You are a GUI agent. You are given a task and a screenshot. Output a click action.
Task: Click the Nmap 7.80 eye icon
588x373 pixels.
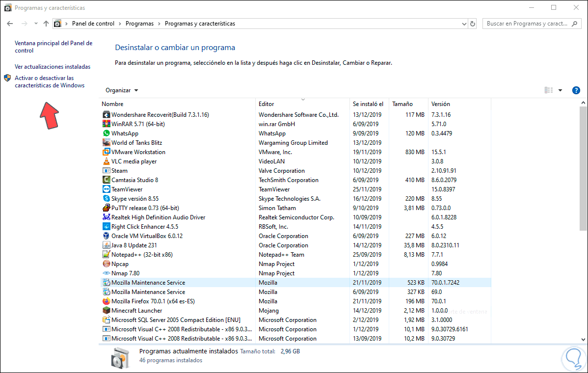(x=106, y=273)
